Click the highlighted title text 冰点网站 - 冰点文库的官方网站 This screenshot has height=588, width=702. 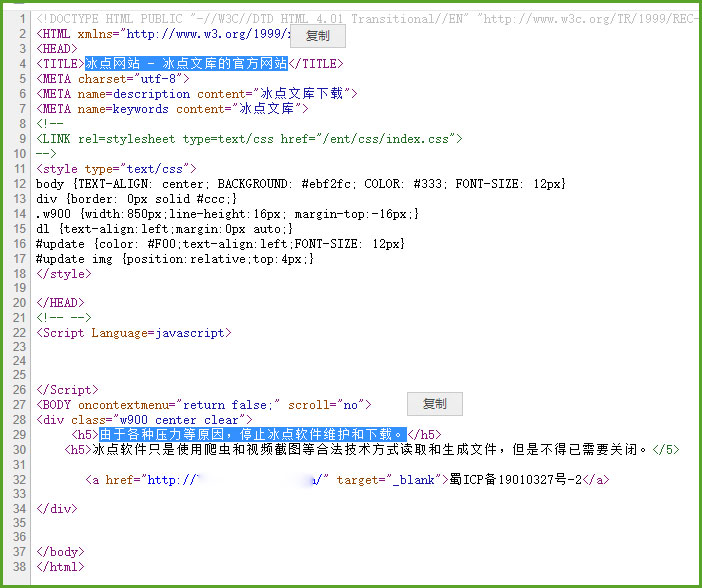point(186,64)
